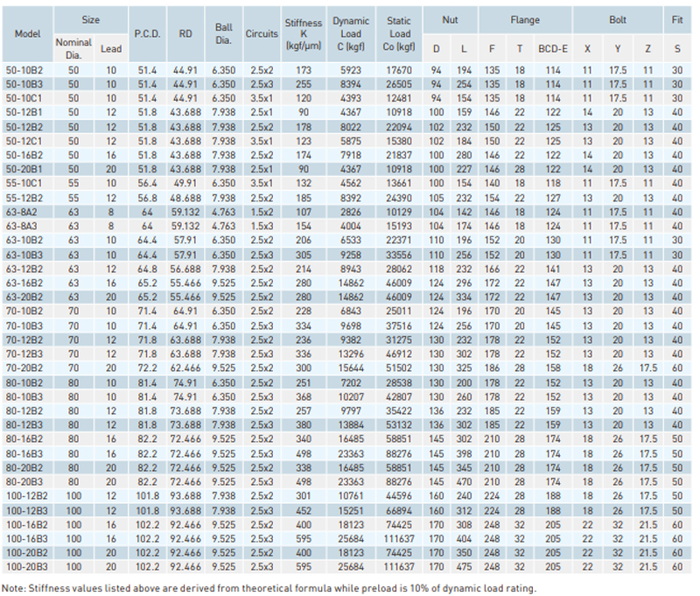The width and height of the screenshot is (700, 596).
Task: Click the Model column header
Action: (25, 33)
